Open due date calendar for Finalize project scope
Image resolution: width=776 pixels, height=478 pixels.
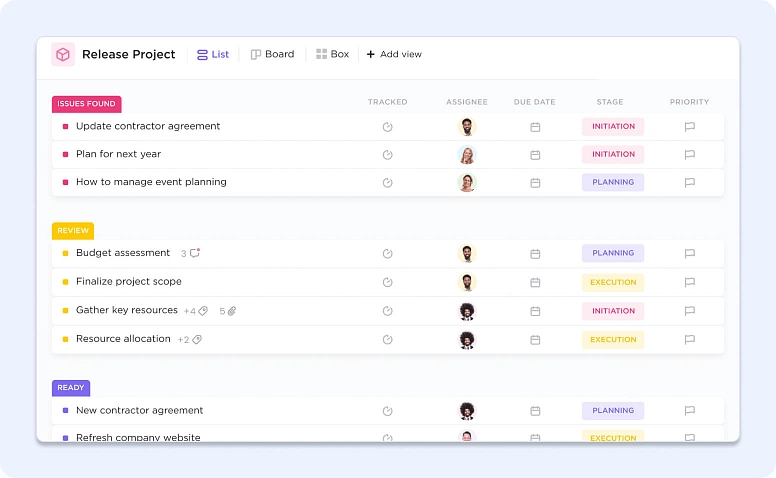tap(535, 283)
